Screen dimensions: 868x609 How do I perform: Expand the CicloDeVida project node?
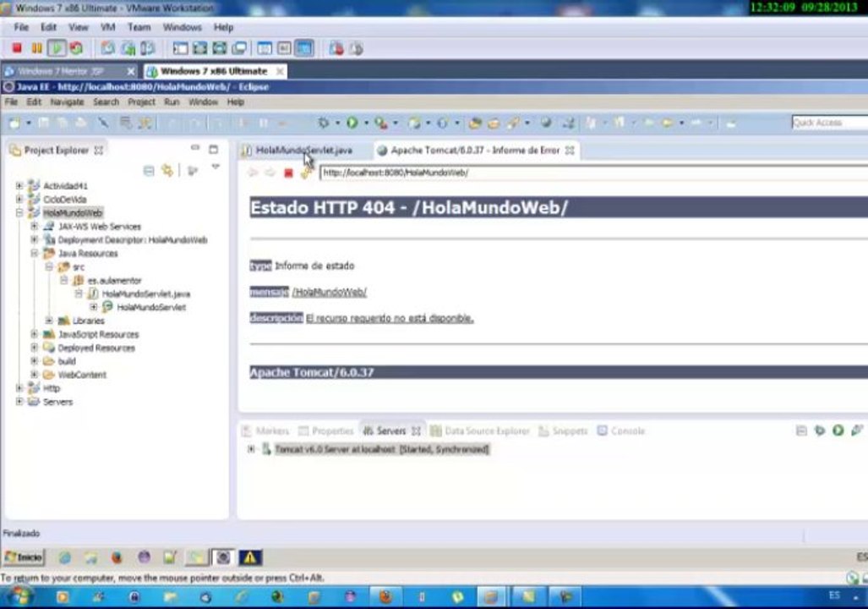point(19,199)
